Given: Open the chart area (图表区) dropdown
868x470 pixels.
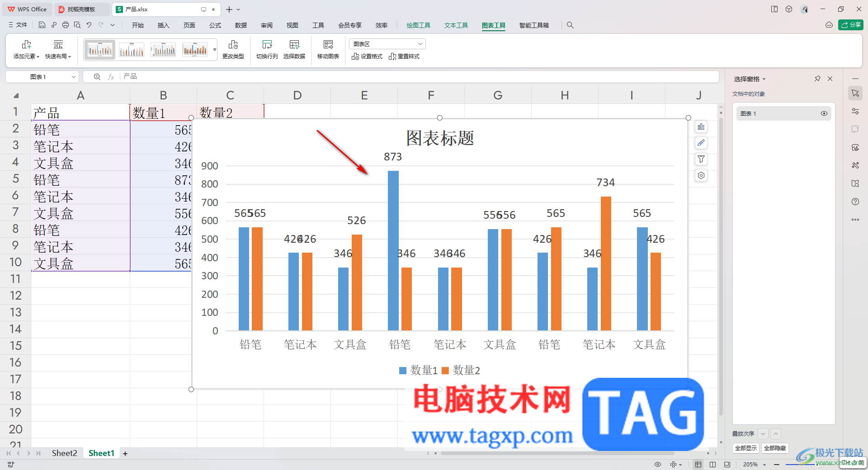Looking at the screenshot, I should click(x=387, y=44).
